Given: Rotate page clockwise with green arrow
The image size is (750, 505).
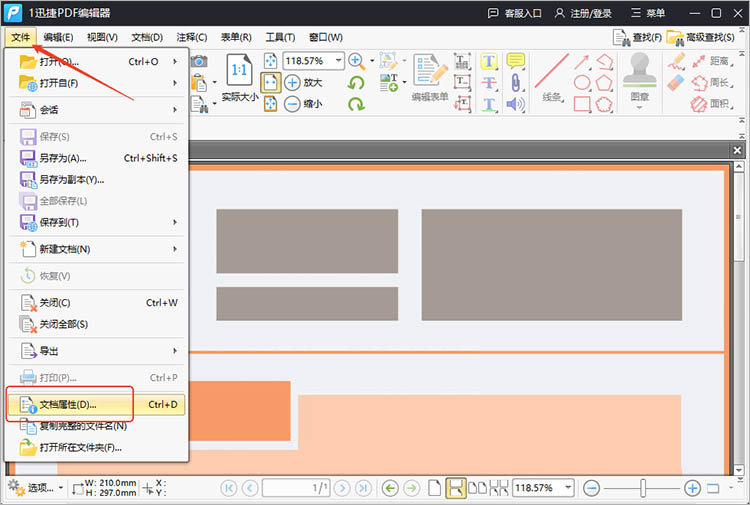Looking at the screenshot, I should click(x=356, y=104).
